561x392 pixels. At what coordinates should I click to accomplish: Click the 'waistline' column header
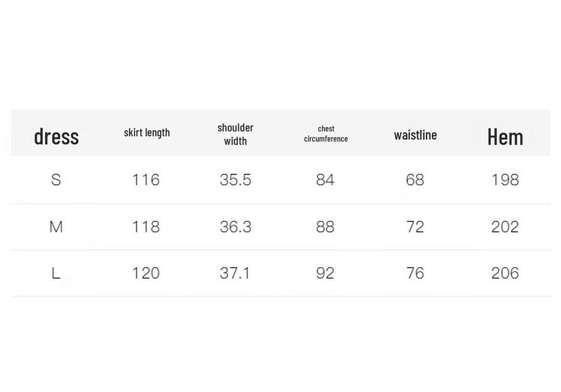[415, 135]
